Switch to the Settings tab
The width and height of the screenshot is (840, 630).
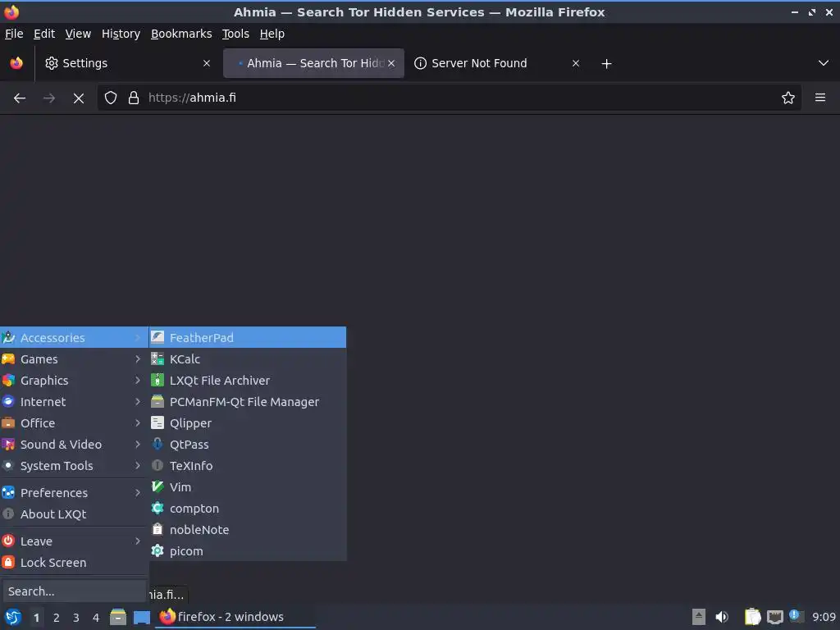coord(127,63)
